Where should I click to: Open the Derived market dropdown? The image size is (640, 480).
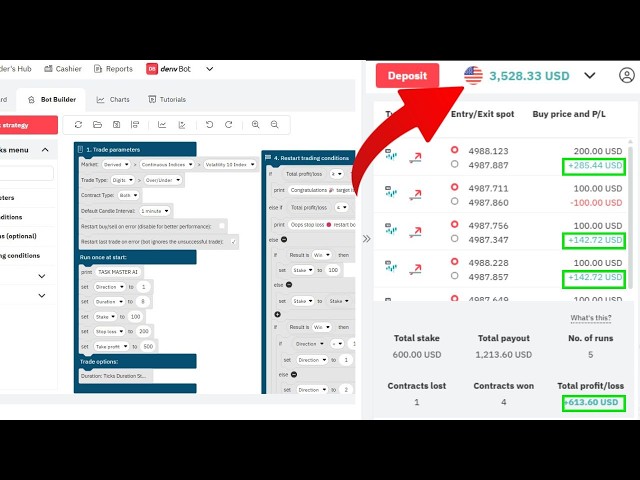coord(116,164)
